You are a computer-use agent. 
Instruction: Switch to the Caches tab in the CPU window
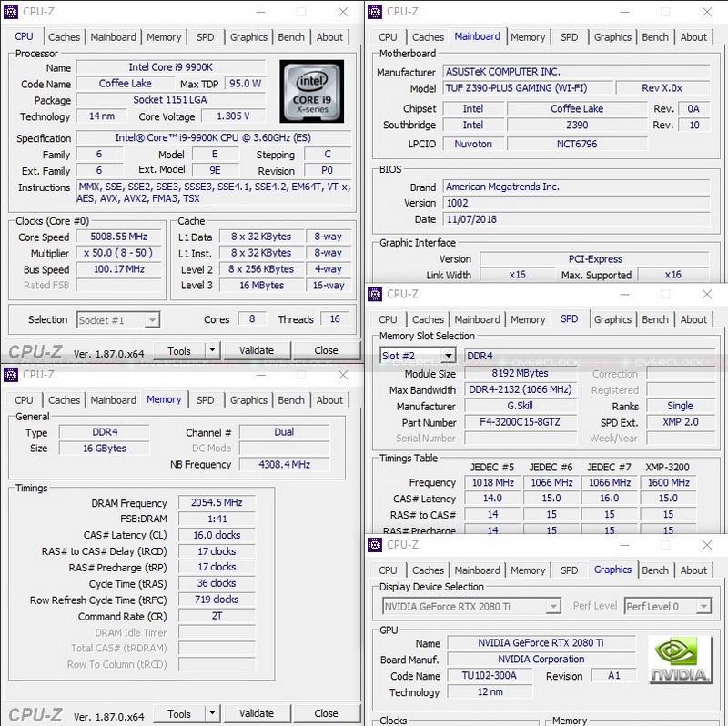(x=64, y=37)
